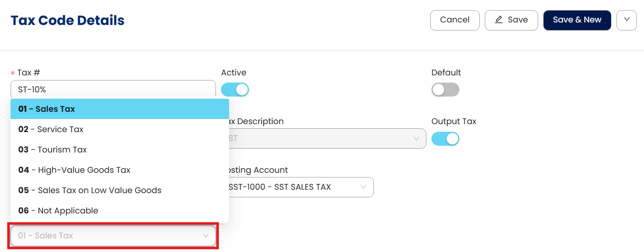The image size is (644, 252).
Task: Click the Tax Description dropdown arrow
Action: pos(416,139)
